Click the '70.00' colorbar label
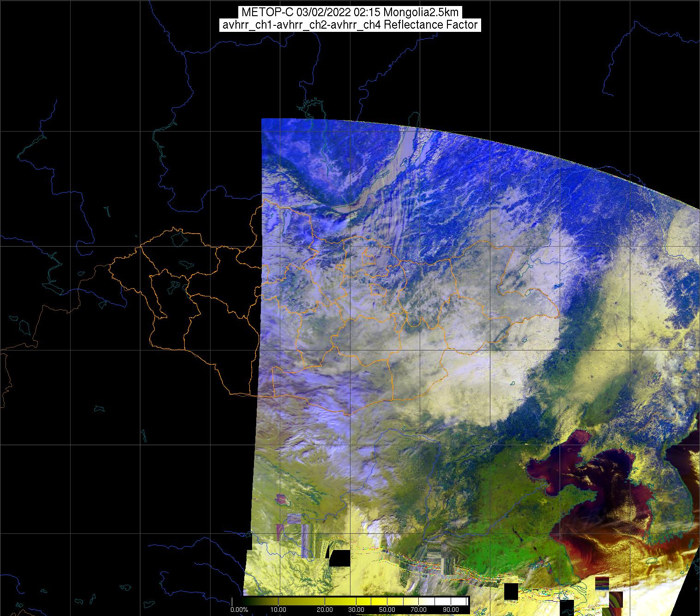The width and height of the screenshot is (700, 616). (418, 610)
